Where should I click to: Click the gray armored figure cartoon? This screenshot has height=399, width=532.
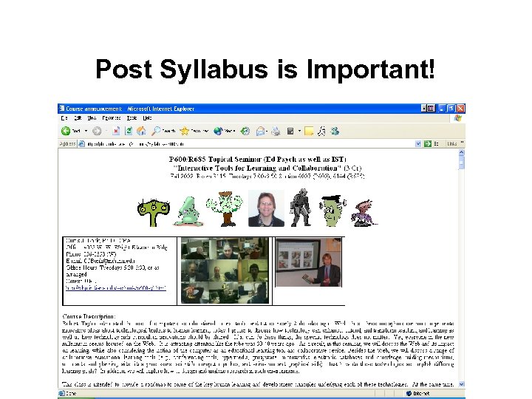tap(301, 208)
